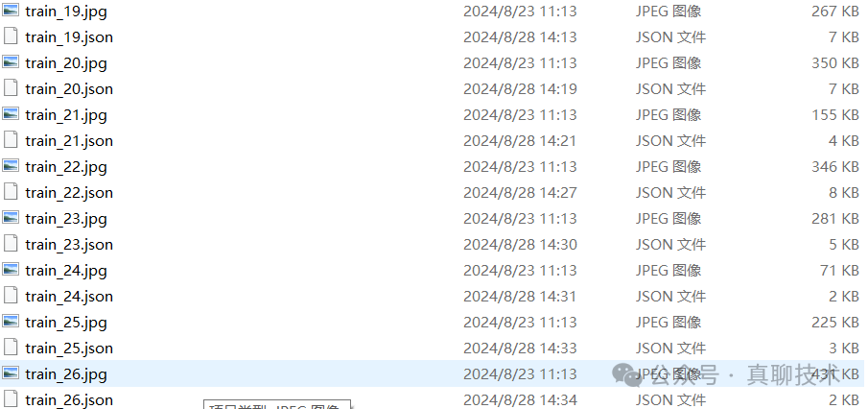Select file name train_25.jpg
The image size is (868, 409).
(66, 323)
